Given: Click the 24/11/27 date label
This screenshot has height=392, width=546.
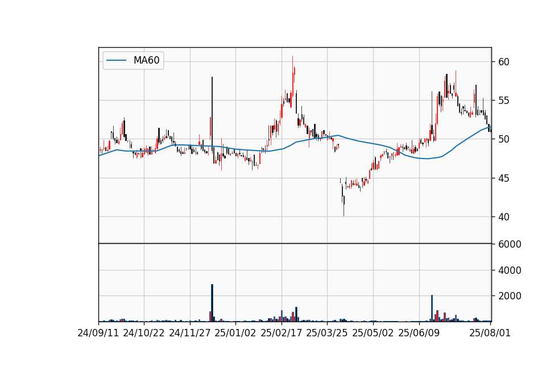Looking at the screenshot, I should pyautogui.click(x=190, y=333).
